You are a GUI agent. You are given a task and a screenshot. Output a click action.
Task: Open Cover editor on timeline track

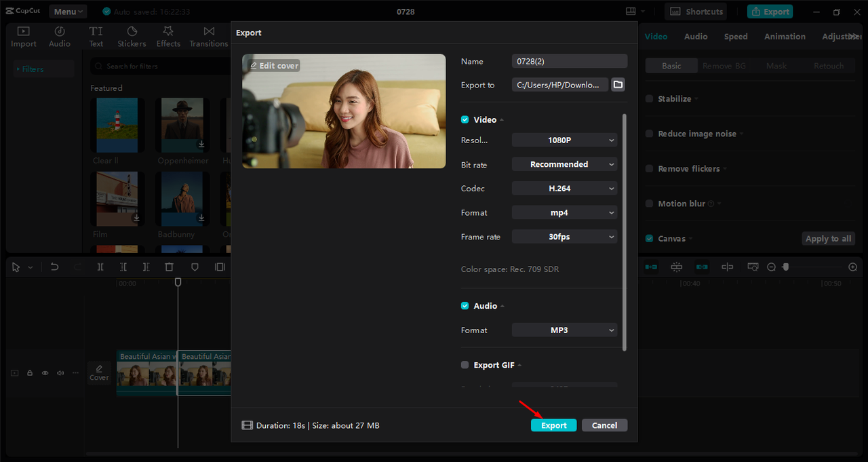99,372
